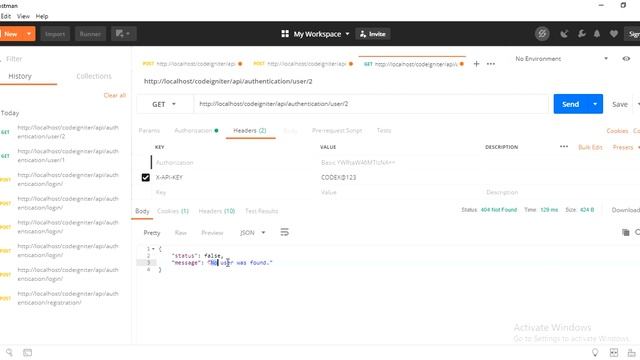Screen dimensions: 640x360
Task: Switch to the Collections sidebar tab
Action: pos(94,76)
